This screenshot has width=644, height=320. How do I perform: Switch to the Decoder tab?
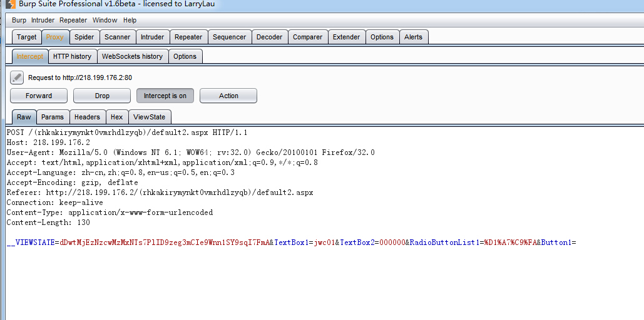pyautogui.click(x=269, y=37)
